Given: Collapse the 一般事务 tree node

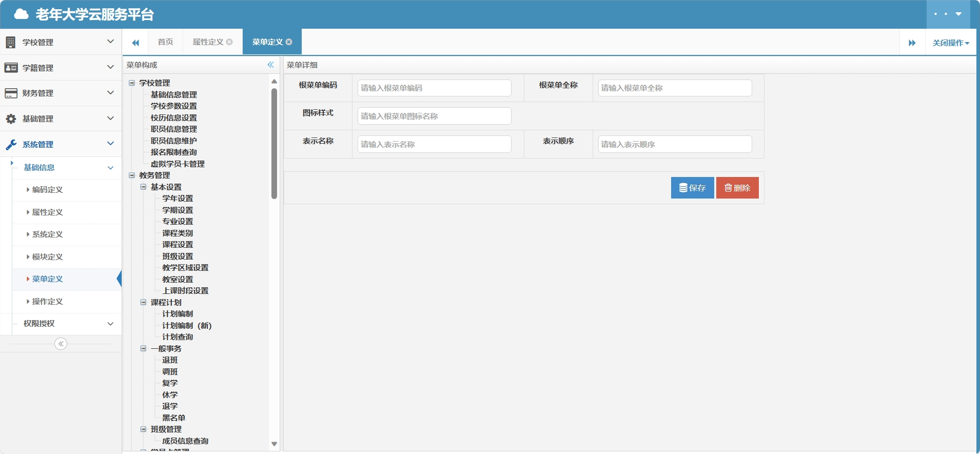Looking at the screenshot, I should (144, 348).
